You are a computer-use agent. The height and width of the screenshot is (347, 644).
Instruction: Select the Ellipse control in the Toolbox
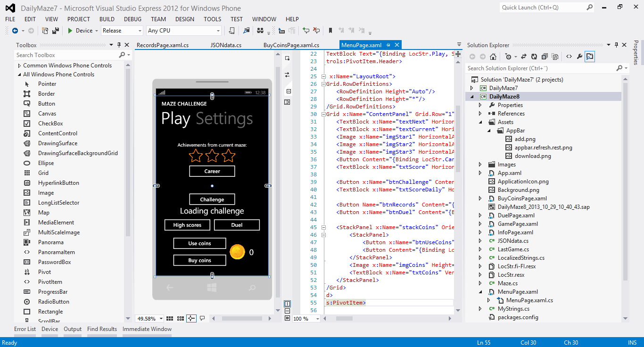point(46,163)
